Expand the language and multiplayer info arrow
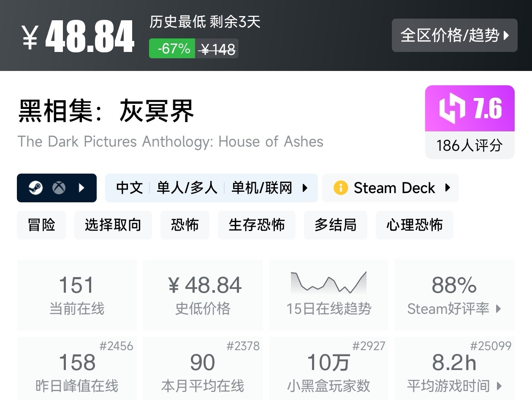Screen dimensions: 532x400 (305, 188)
